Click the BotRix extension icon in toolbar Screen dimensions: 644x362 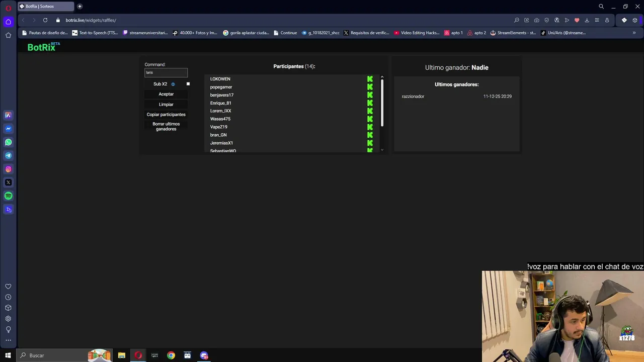624,20
